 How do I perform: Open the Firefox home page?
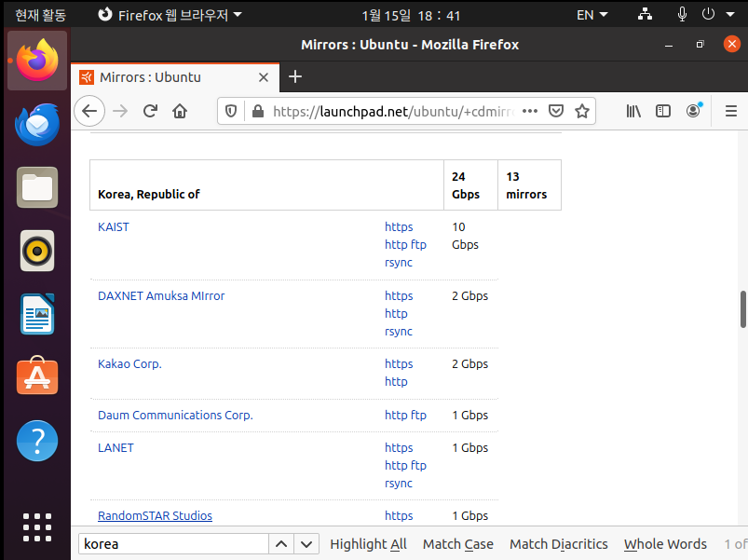pyautogui.click(x=180, y=111)
